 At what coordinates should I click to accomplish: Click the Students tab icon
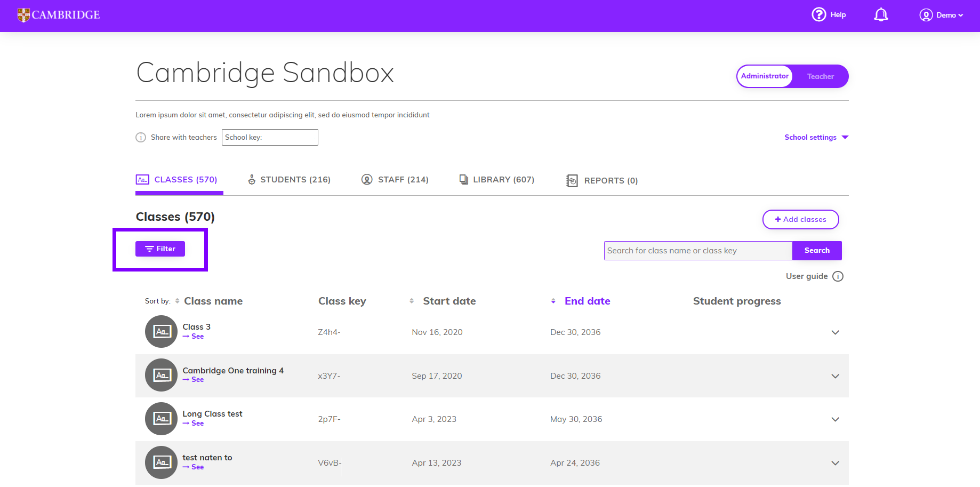[252, 180]
